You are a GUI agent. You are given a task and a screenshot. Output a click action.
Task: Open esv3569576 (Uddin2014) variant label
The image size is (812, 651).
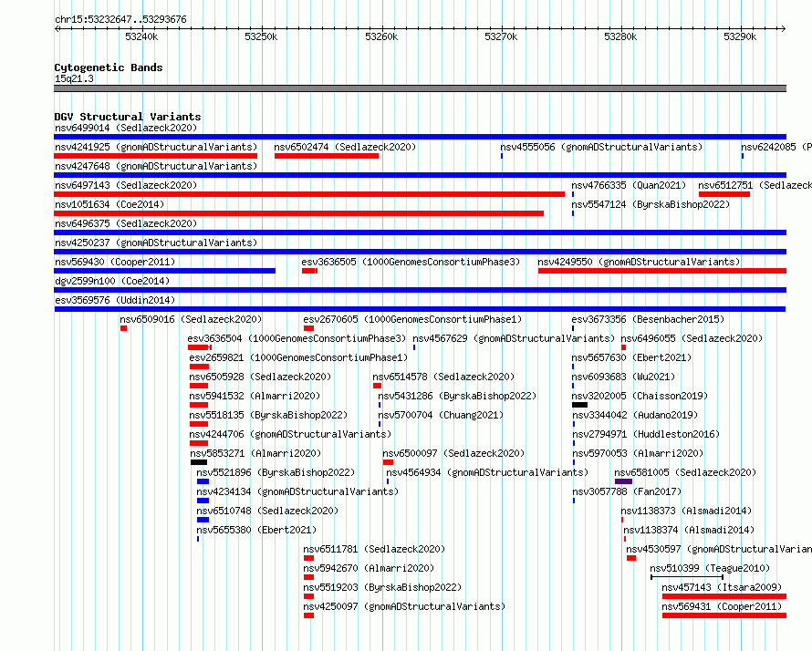(115, 300)
